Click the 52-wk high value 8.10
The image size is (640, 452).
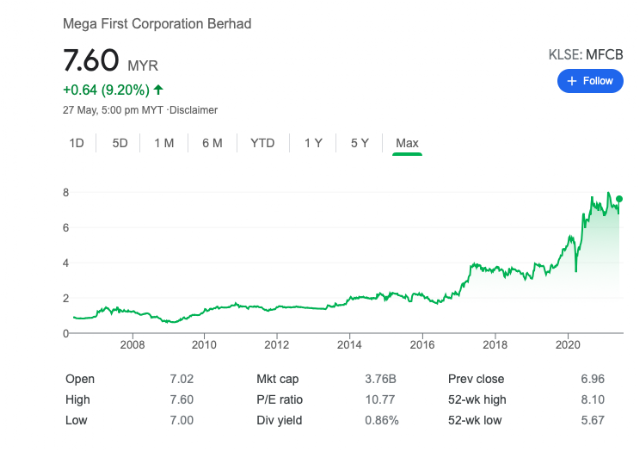pyautogui.click(x=593, y=399)
